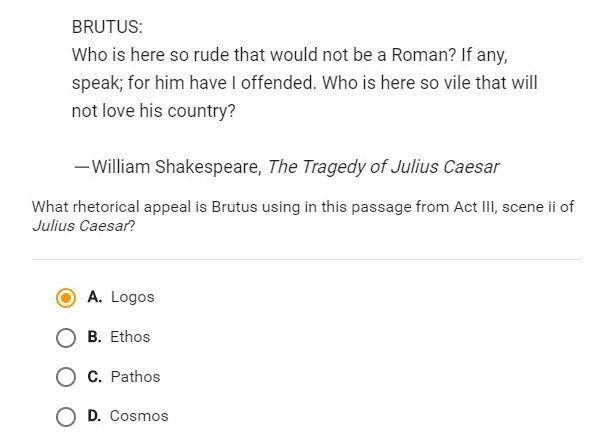Select the radio button for option B
The width and height of the screenshot is (616, 437).
point(66,337)
